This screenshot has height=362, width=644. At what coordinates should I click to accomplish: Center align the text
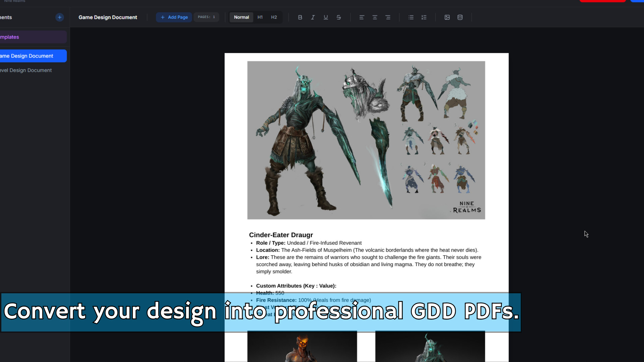(x=375, y=17)
